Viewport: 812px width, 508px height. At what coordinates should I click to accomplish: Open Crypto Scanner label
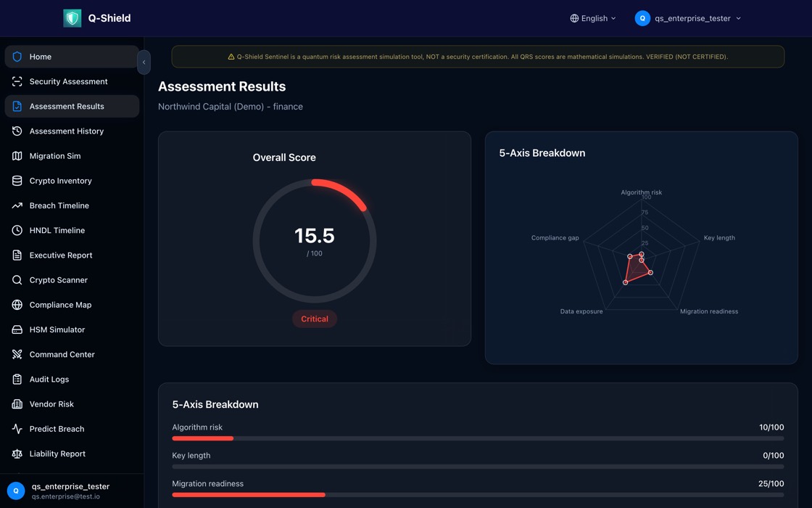pos(59,280)
